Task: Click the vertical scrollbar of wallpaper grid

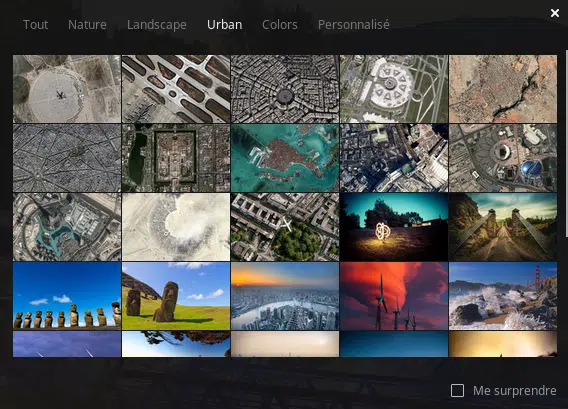Action: (x=566, y=143)
